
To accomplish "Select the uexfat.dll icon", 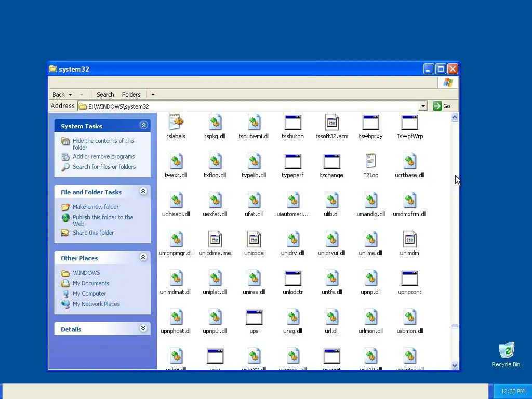I will coord(215,200).
